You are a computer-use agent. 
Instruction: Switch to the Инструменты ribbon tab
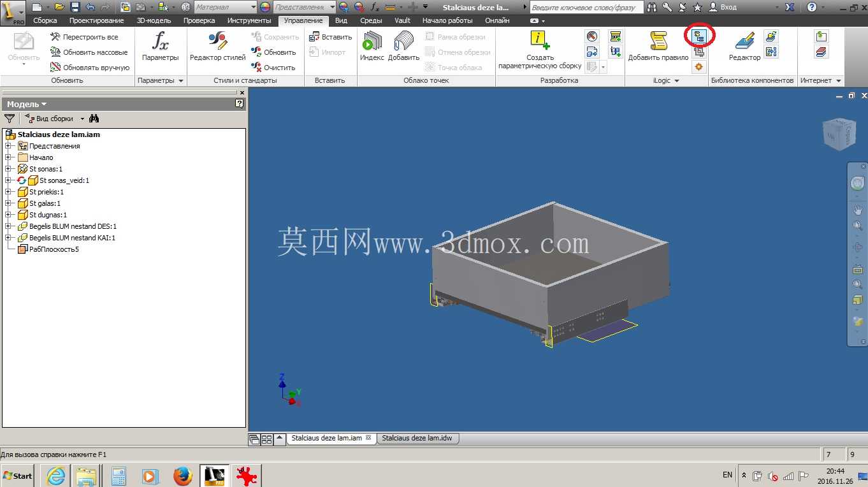tap(249, 20)
